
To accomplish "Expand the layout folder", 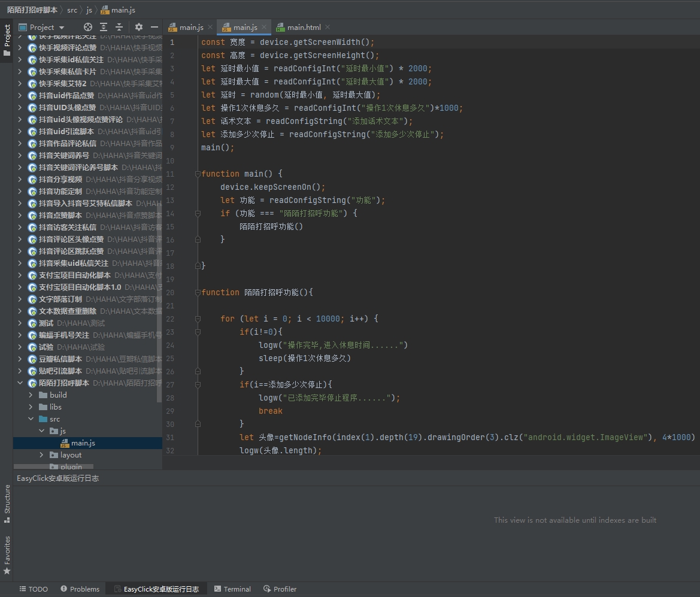I will point(41,454).
